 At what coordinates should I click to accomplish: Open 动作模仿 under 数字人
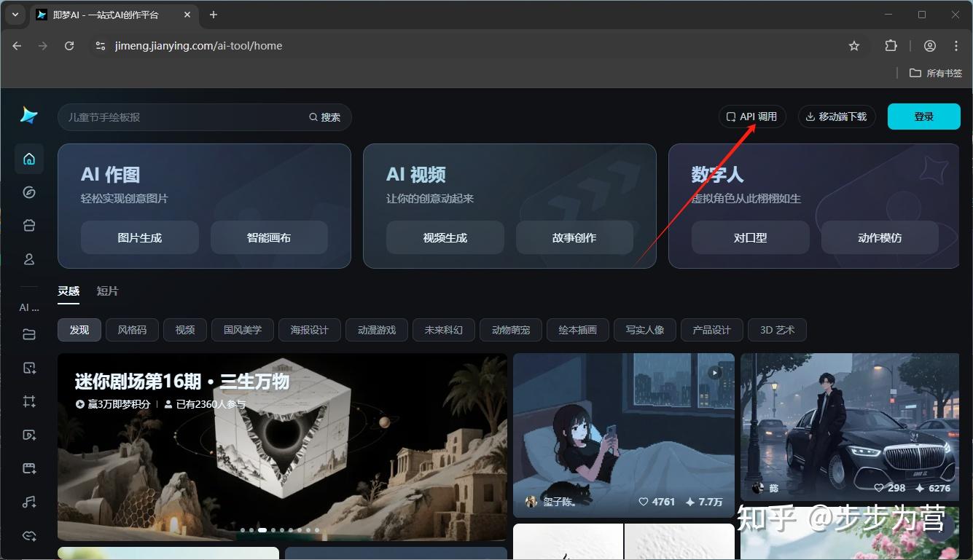[880, 237]
